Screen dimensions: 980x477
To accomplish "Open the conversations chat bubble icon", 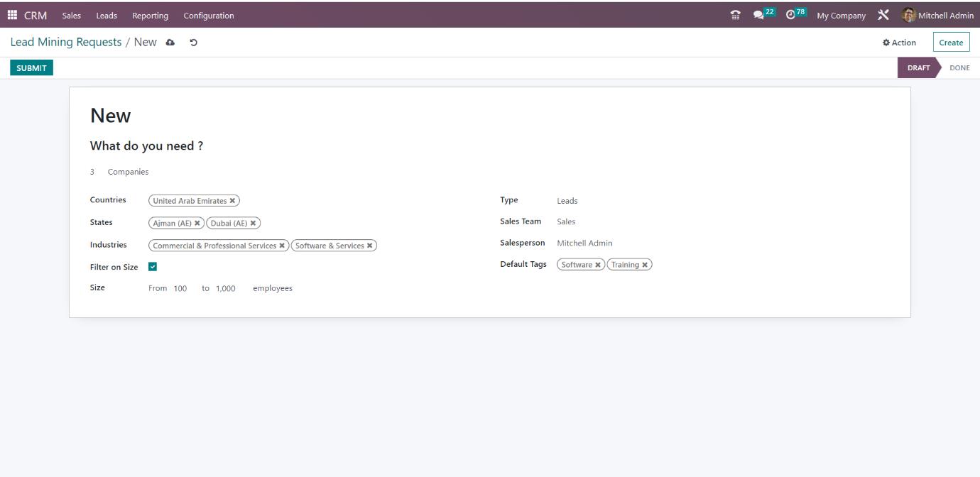I will (x=758, y=15).
